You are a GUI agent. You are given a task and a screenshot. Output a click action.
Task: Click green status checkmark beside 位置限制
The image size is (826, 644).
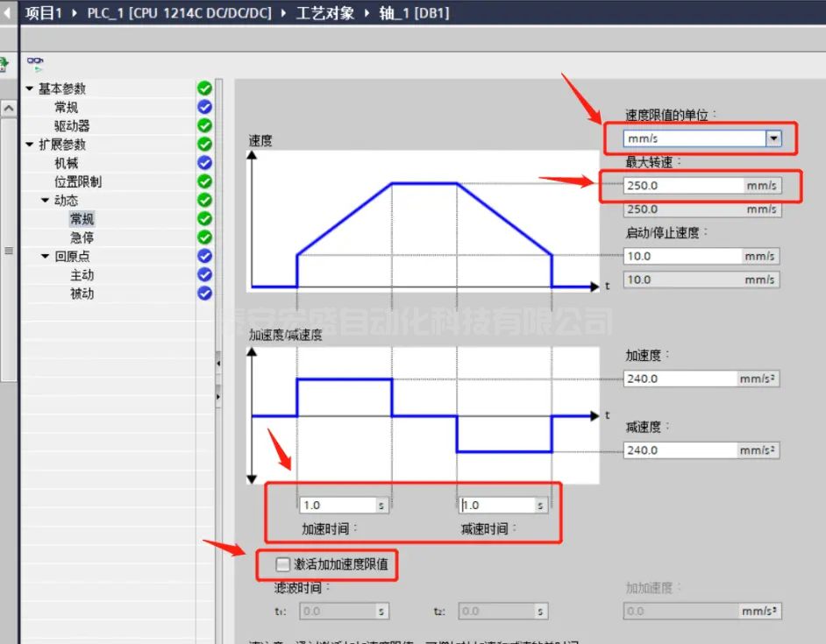point(204,181)
